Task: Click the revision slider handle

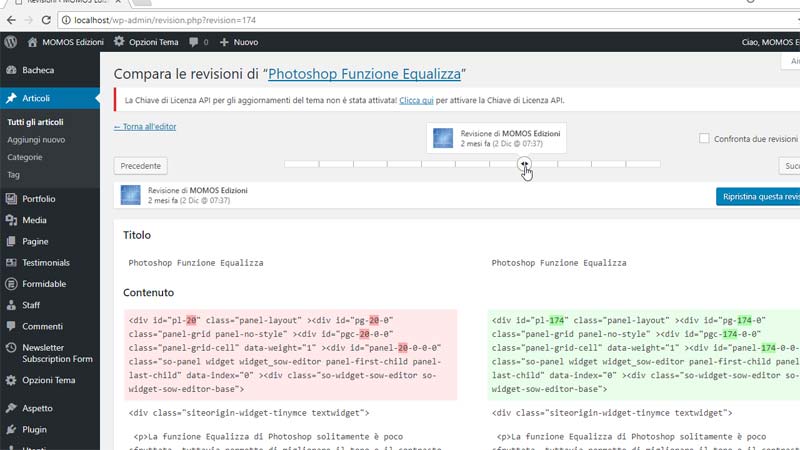Action: 524,164
